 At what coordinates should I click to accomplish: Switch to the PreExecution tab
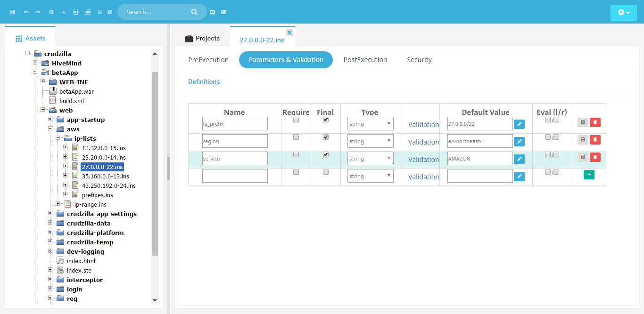(208, 60)
